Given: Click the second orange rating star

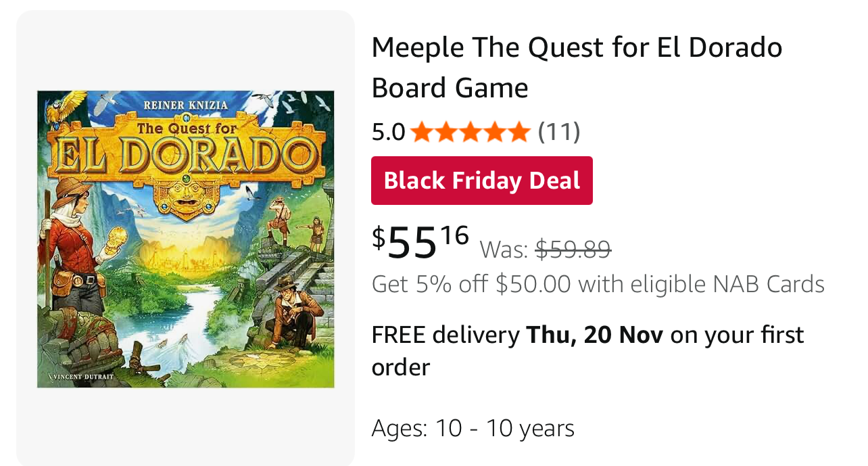Looking at the screenshot, I should pyautogui.click(x=445, y=132).
